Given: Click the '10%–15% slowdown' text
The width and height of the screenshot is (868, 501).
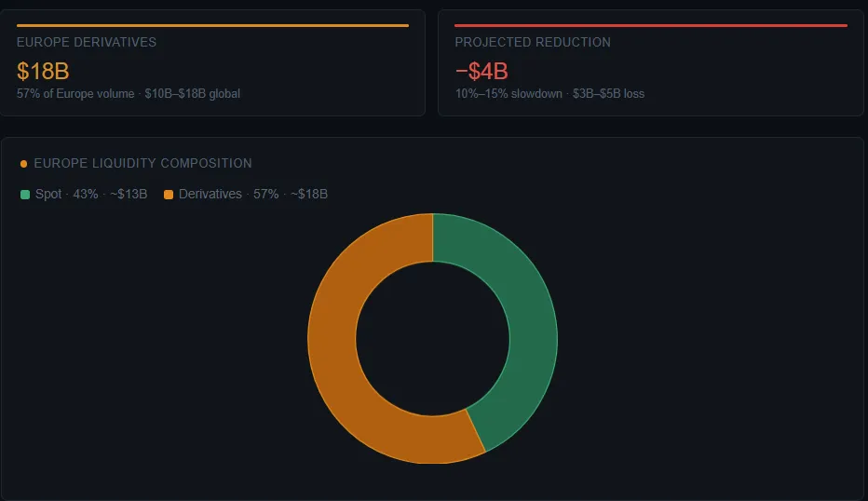Looking at the screenshot, I should tap(509, 94).
